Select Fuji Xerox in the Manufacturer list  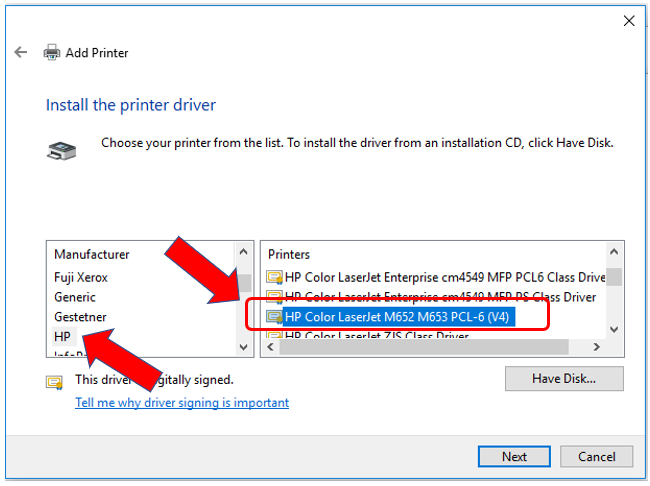coord(81,277)
